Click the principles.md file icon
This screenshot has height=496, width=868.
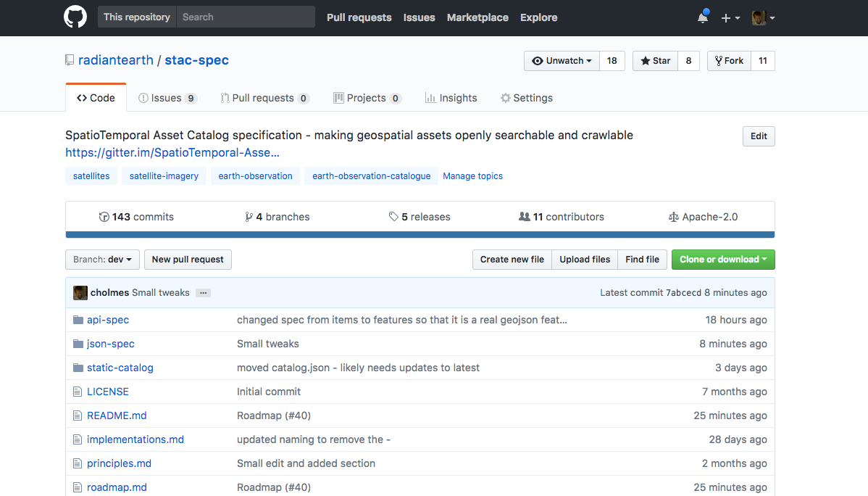pos(78,463)
